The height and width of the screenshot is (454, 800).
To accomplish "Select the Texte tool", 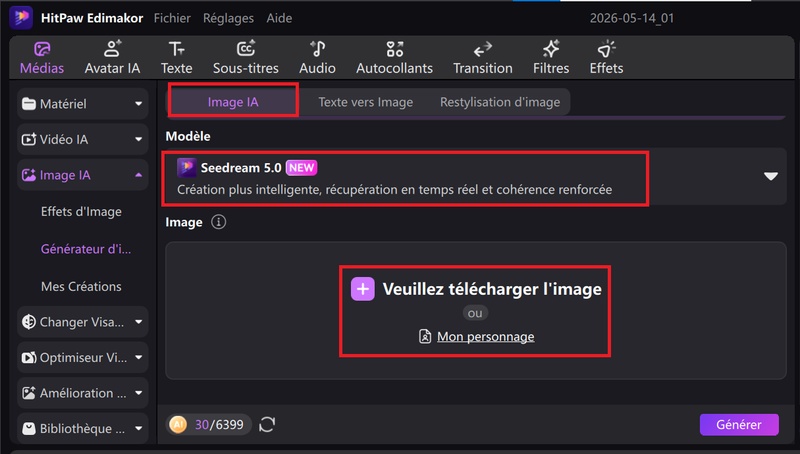I will coord(177,58).
